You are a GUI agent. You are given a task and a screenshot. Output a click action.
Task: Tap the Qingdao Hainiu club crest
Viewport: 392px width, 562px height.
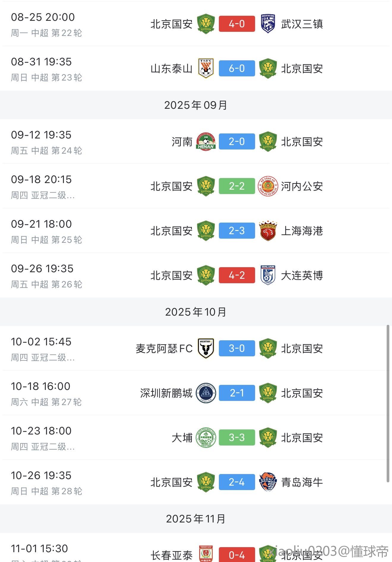click(268, 482)
